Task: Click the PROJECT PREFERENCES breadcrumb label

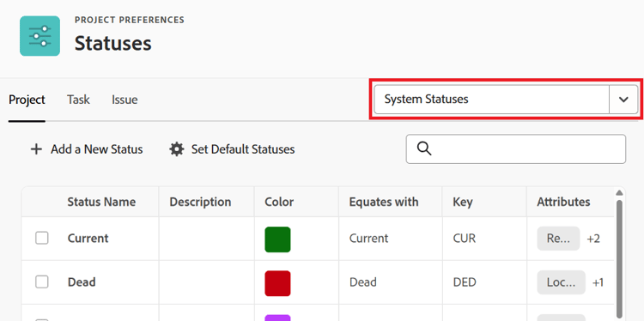Action: point(130,20)
